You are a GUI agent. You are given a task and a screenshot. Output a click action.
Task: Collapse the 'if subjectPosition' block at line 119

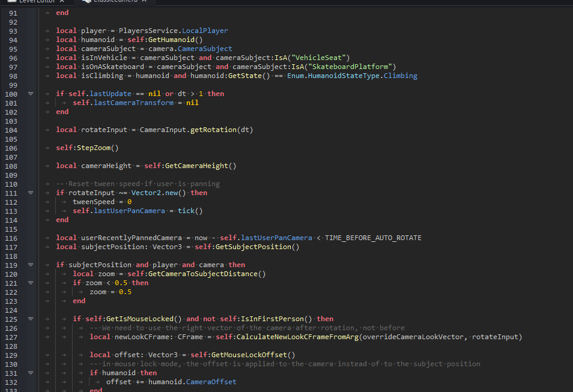[31, 265]
